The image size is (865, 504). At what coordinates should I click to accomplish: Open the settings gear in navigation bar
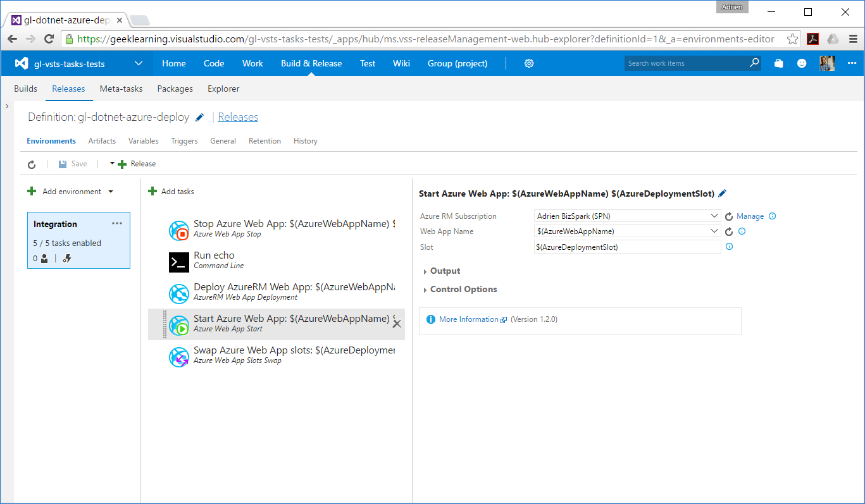point(530,63)
